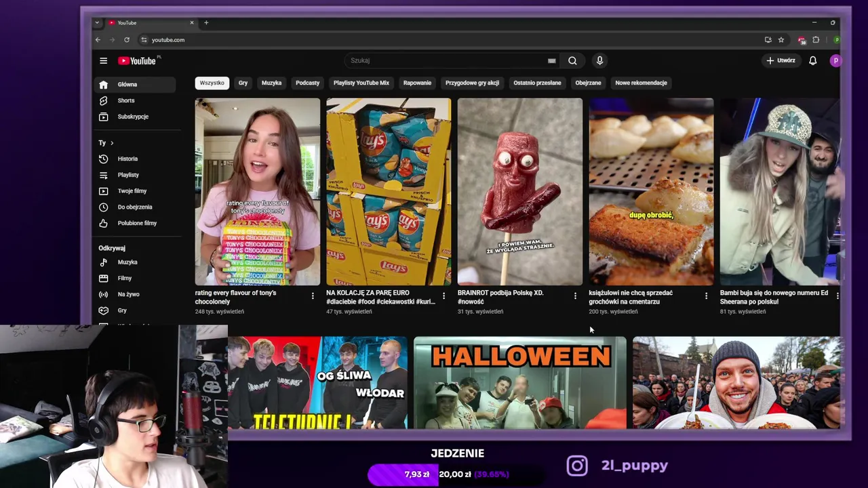Open title 'rating every flavour of tony's chocolonely'

[236, 297]
